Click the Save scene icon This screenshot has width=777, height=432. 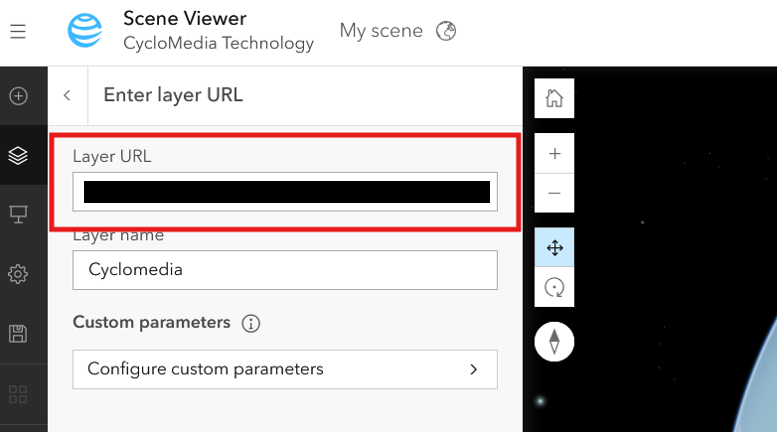point(18,333)
